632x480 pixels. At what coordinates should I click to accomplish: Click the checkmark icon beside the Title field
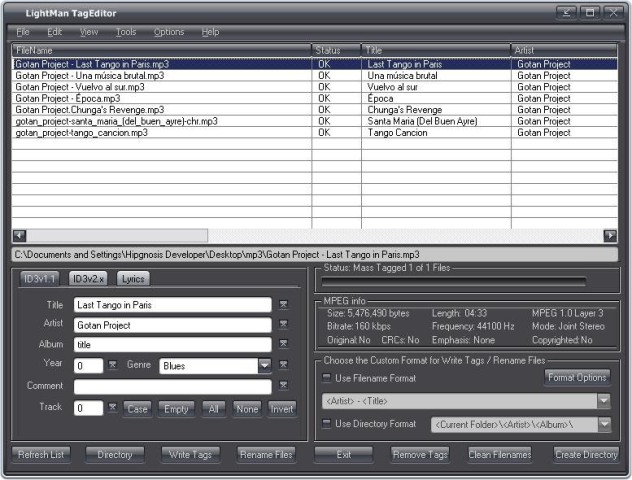pos(283,304)
